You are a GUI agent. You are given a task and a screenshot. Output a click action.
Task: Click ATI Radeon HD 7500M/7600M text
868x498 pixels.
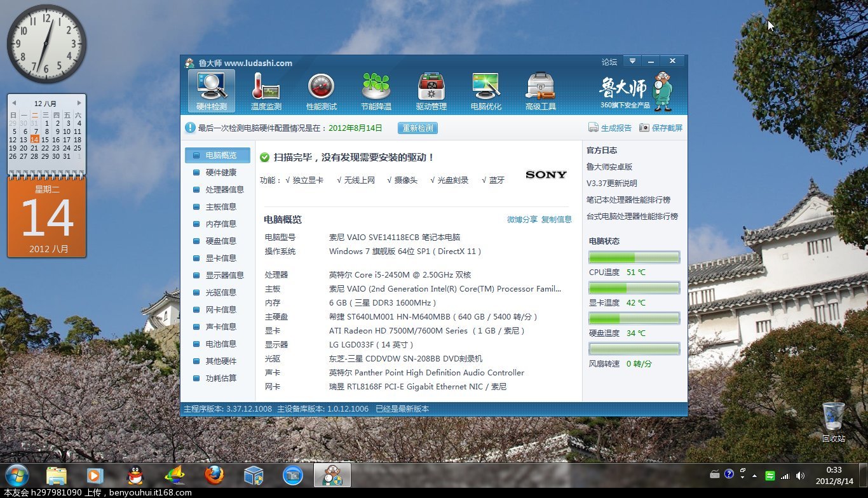pyautogui.click(x=427, y=330)
